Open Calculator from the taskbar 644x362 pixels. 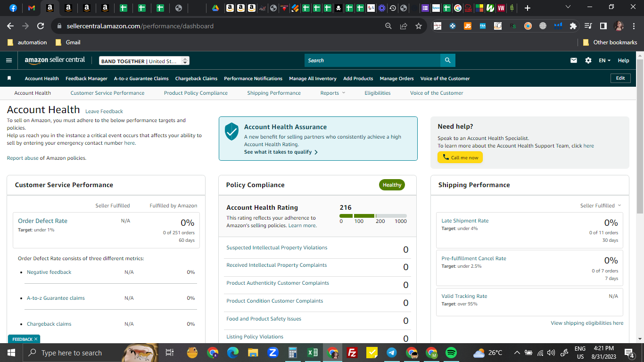292,353
